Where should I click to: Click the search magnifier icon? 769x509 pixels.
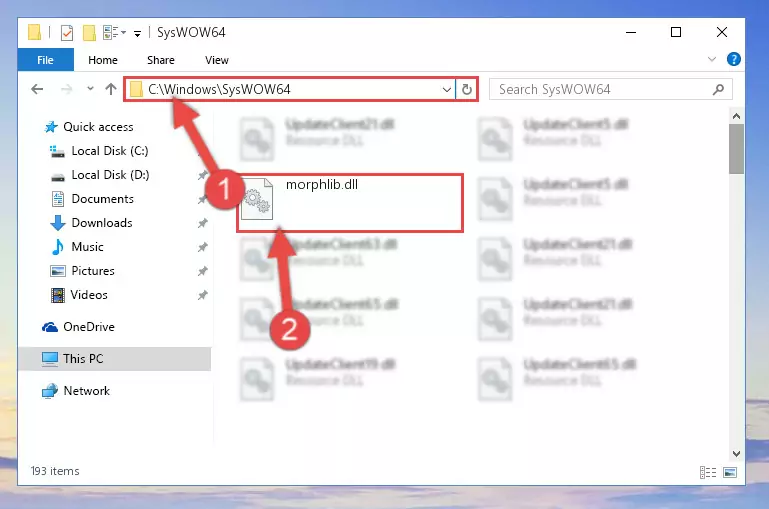718,89
